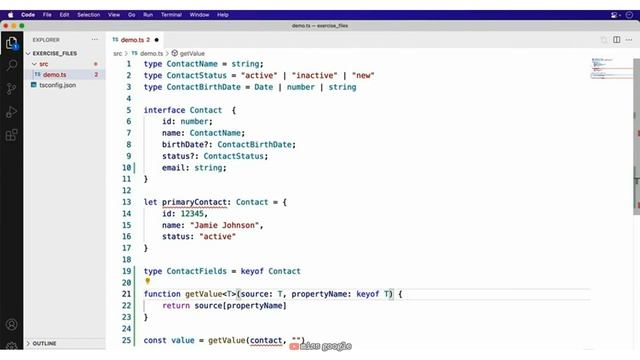Open the Window menu
The height and width of the screenshot is (360, 640).
pyautogui.click(x=199, y=15)
